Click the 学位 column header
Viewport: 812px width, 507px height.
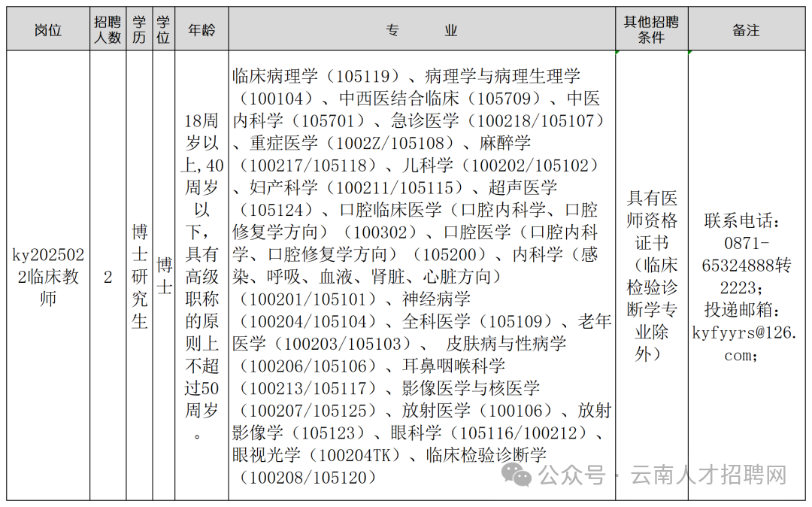(162, 29)
